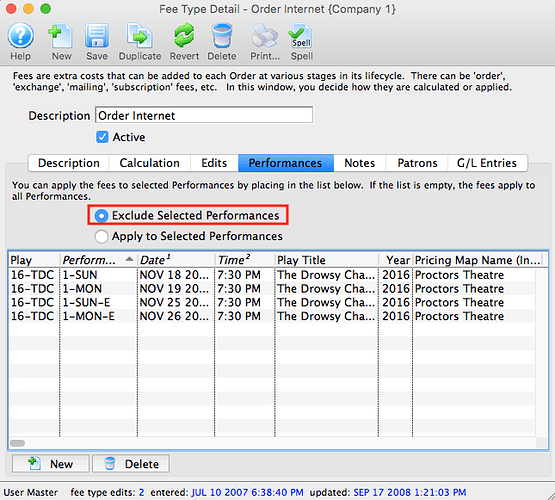This screenshot has width=555, height=500.
Task: Click the New fee type toolbar icon
Action: pyautogui.click(x=61, y=35)
